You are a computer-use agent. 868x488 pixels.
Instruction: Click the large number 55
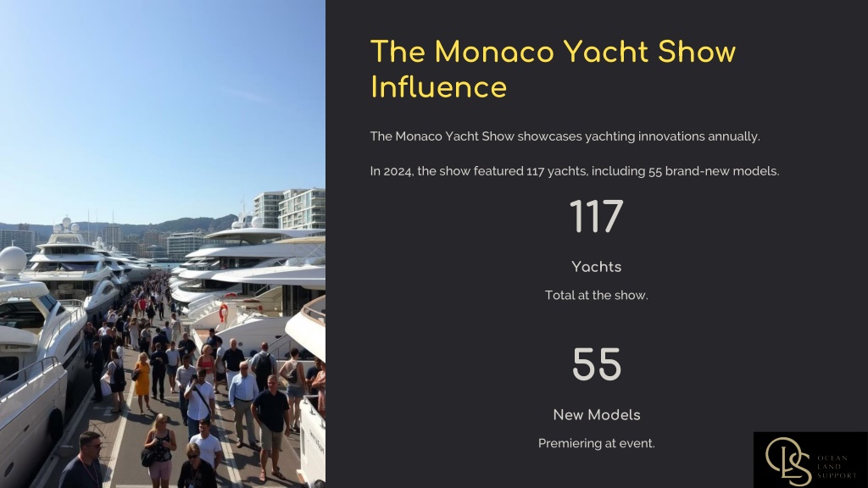pos(596,364)
